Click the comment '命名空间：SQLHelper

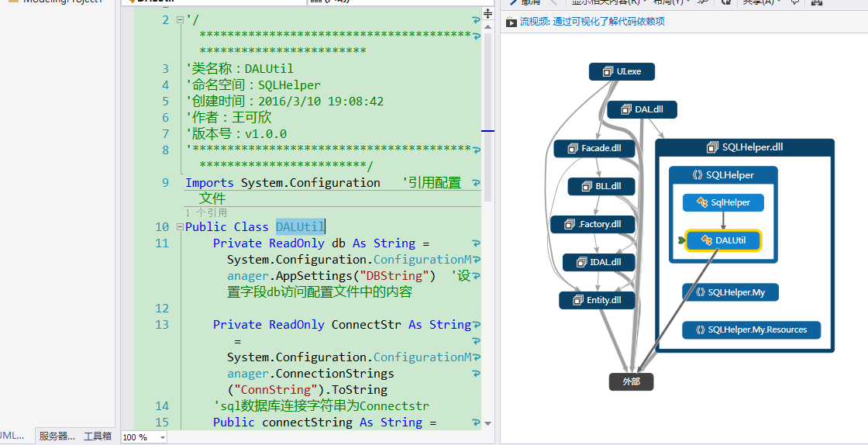coord(253,85)
